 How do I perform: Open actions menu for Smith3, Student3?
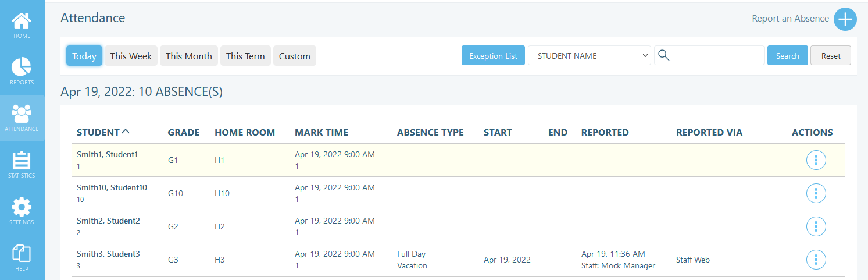(x=816, y=260)
